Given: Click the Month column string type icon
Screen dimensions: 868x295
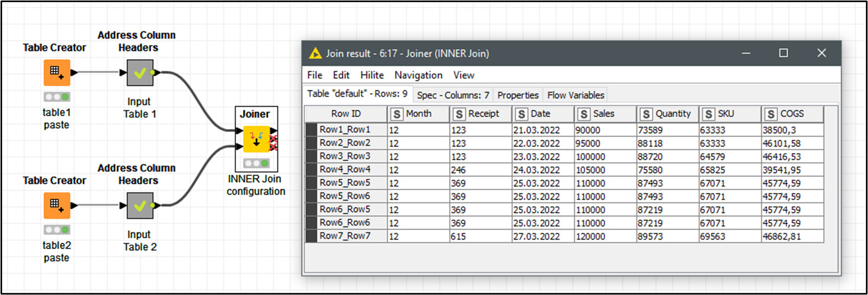Looking at the screenshot, I should (396, 114).
